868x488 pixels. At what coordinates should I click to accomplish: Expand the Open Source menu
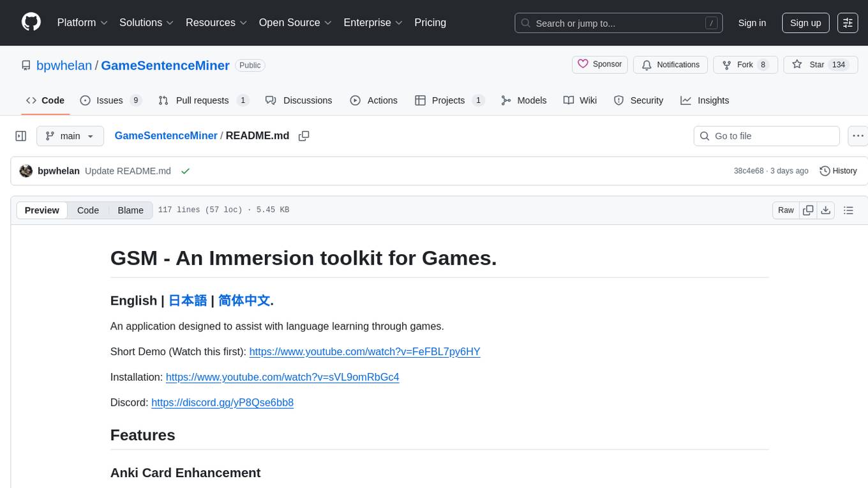[295, 22]
